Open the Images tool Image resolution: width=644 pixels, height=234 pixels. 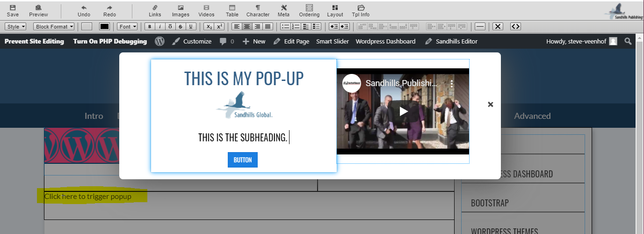click(181, 11)
